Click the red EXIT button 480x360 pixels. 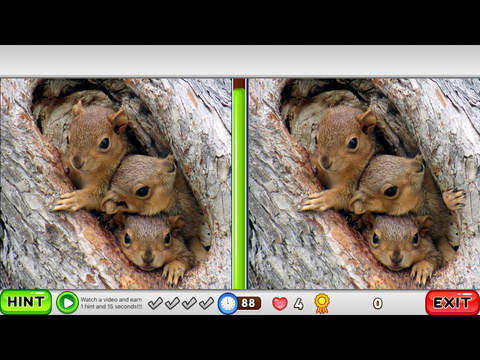pyautogui.click(x=453, y=303)
